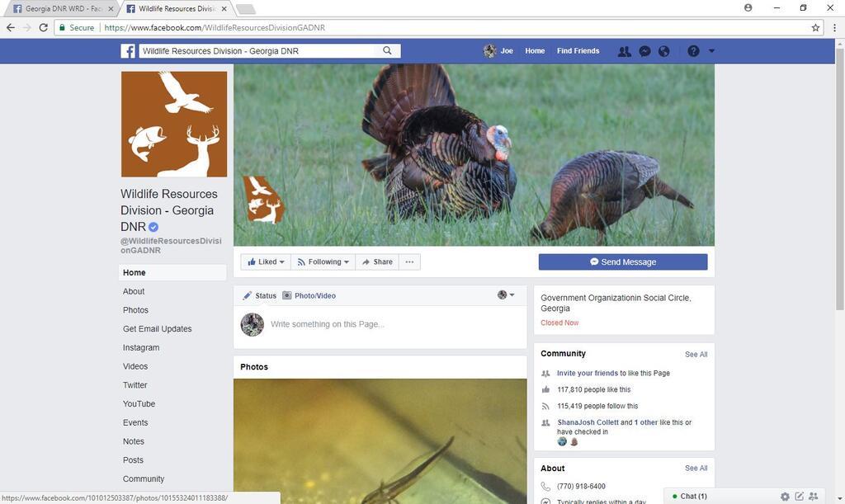The image size is (845, 504).
Task: Click the browser address bar URL
Action: pos(215,27)
